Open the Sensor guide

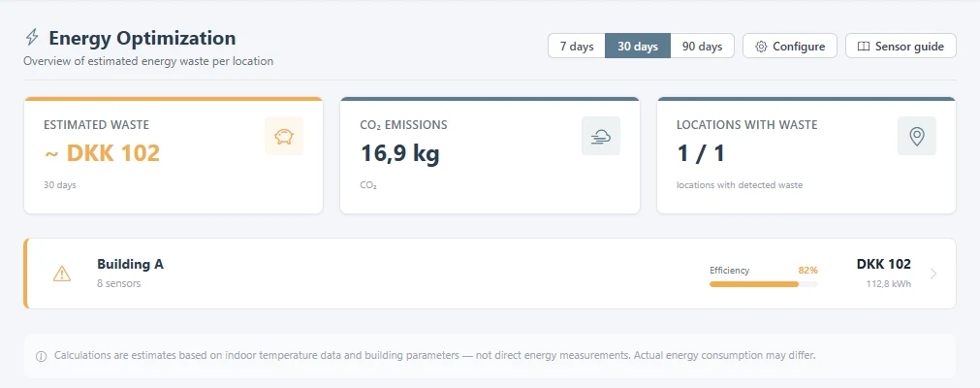tap(901, 46)
